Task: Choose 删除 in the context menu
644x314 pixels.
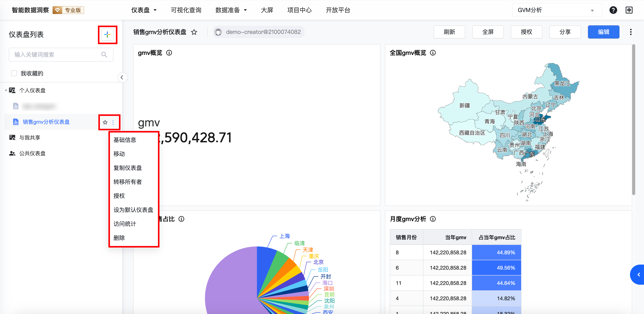Action: point(119,238)
